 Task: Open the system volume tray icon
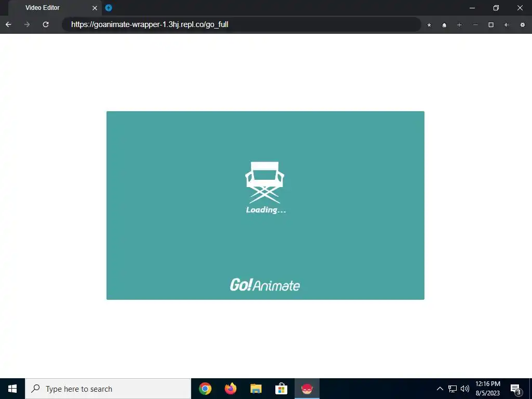465,389
